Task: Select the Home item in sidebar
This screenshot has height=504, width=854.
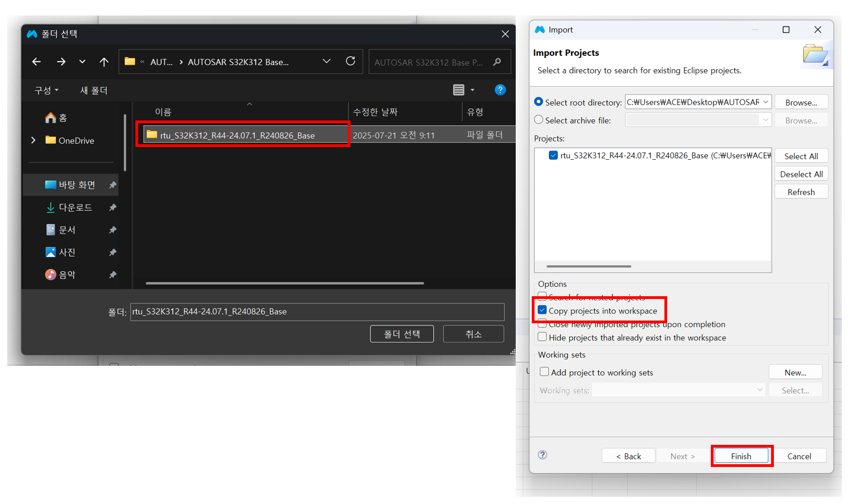Action: pos(56,118)
